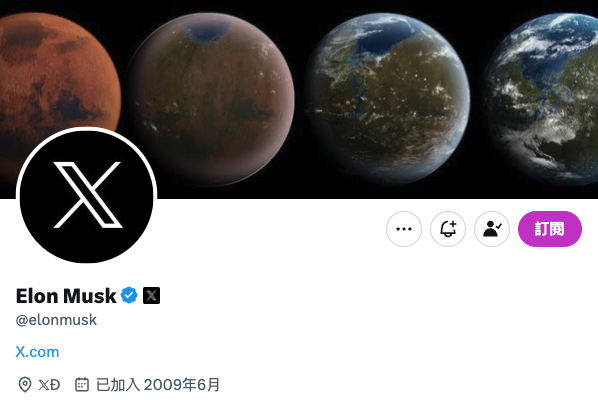
Task: Open the three-dot more options menu
Action: click(x=404, y=229)
